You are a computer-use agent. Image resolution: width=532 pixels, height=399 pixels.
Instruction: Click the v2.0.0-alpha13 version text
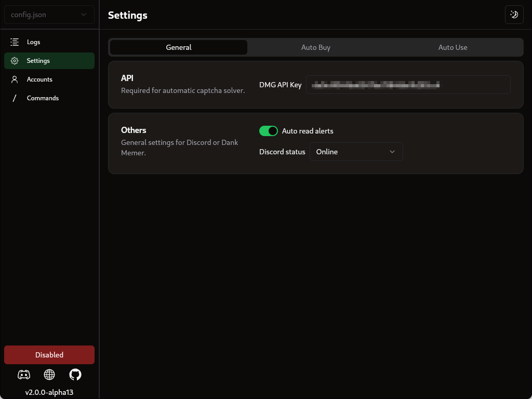coord(49,392)
